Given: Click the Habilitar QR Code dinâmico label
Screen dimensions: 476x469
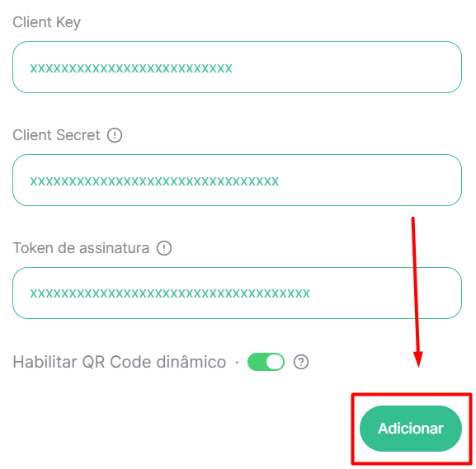Looking at the screenshot, I should (x=120, y=362).
